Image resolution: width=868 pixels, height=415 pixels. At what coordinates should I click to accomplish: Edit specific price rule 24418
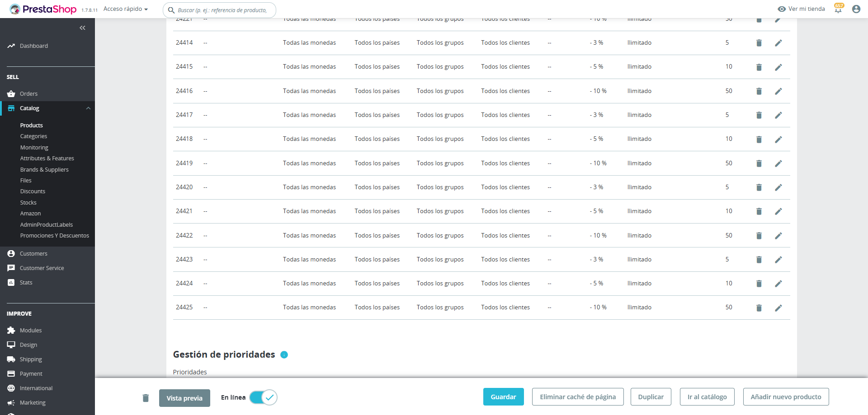coord(778,139)
